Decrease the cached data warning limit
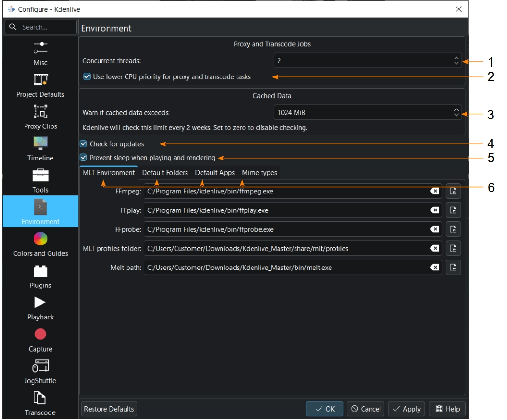Image resolution: width=507 pixels, height=420 pixels. [456, 115]
